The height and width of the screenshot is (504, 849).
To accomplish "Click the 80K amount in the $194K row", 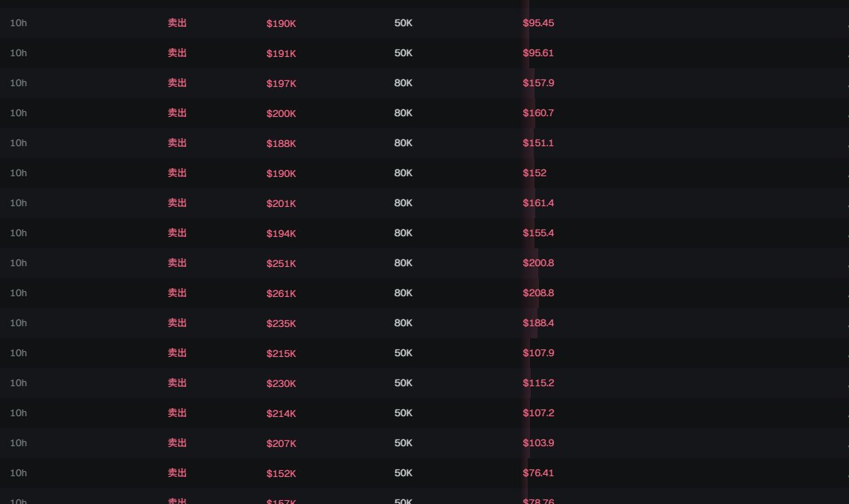I will 403,233.
